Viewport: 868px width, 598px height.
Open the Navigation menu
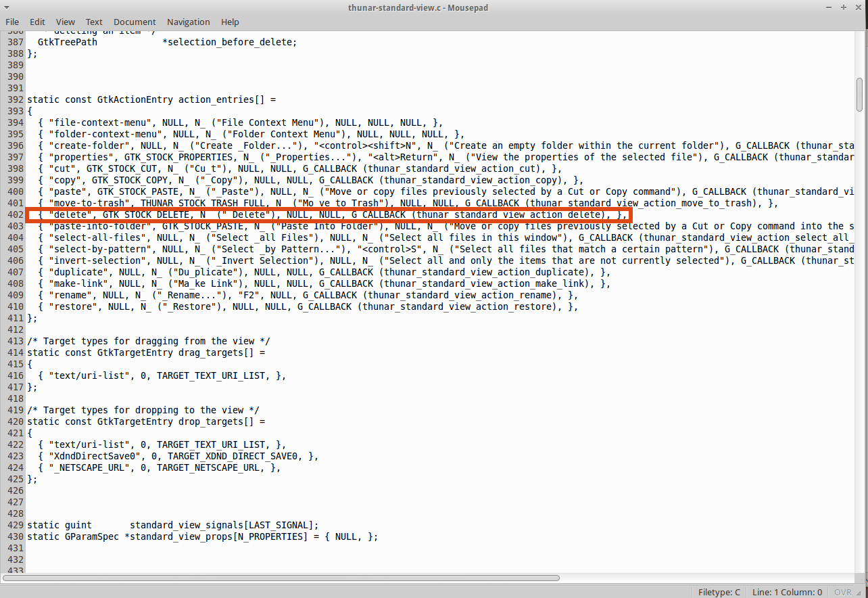coord(189,22)
